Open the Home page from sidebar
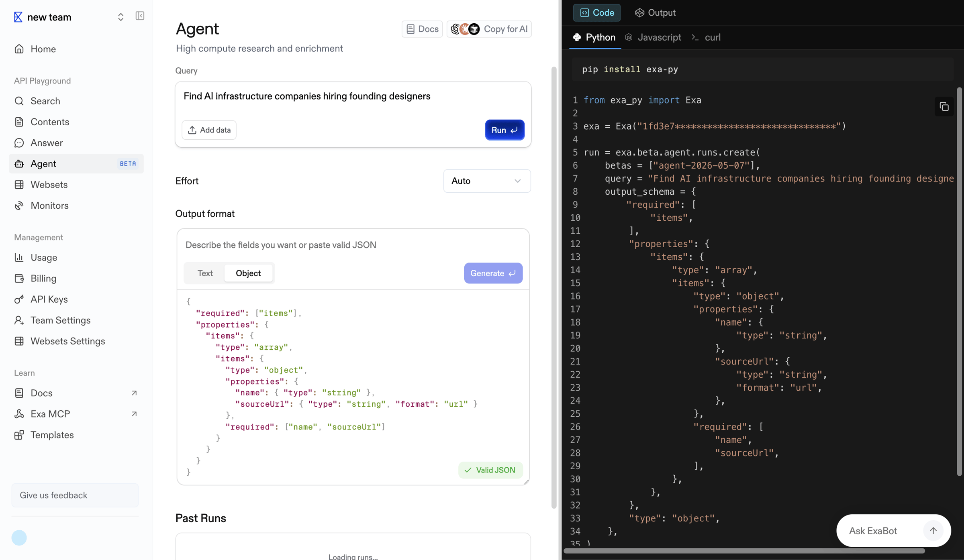 (x=76, y=49)
